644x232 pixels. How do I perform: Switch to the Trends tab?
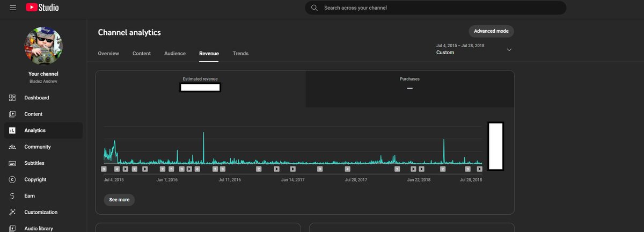(x=240, y=54)
